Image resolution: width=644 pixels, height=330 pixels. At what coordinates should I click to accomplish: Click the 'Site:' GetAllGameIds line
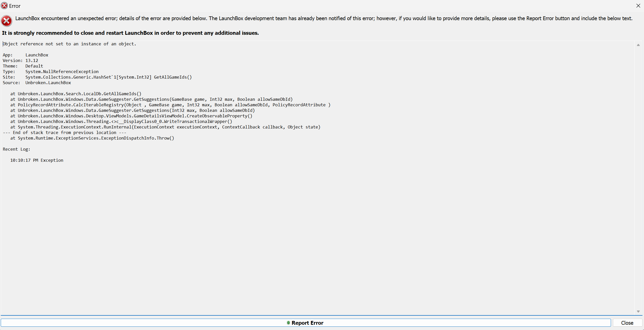[x=97, y=77]
